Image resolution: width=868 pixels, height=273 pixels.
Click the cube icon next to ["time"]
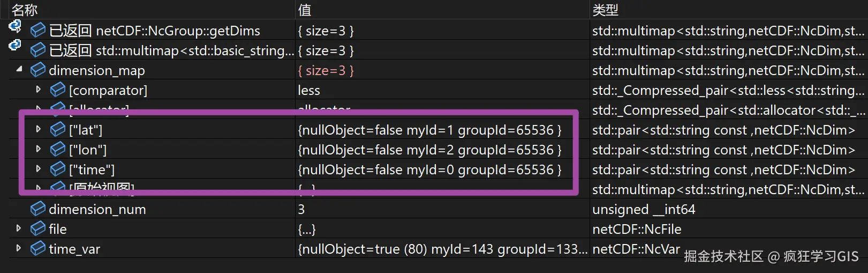(58, 169)
